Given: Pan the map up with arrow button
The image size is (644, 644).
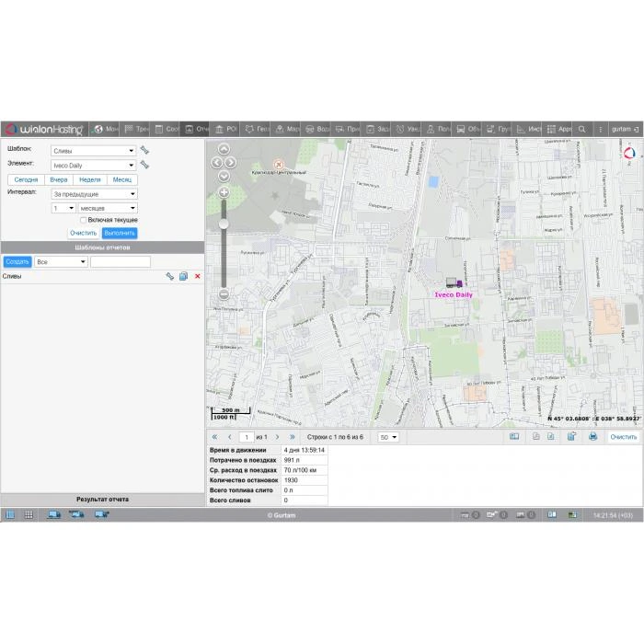Looking at the screenshot, I should click(224, 149).
